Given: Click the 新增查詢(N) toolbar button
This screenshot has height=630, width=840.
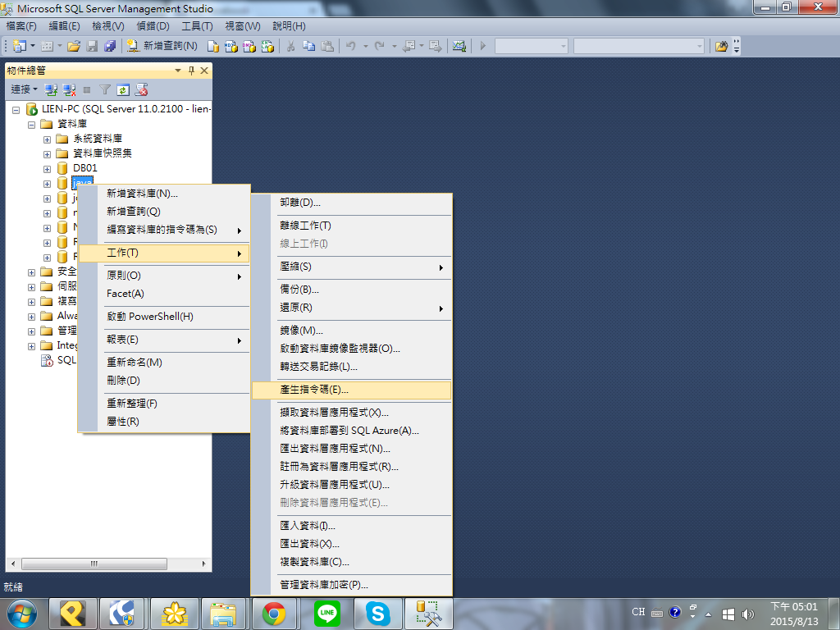Looking at the screenshot, I should click(162, 46).
